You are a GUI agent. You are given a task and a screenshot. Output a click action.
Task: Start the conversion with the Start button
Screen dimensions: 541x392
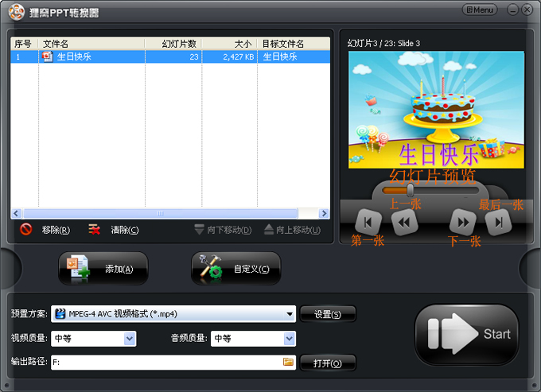466,334
